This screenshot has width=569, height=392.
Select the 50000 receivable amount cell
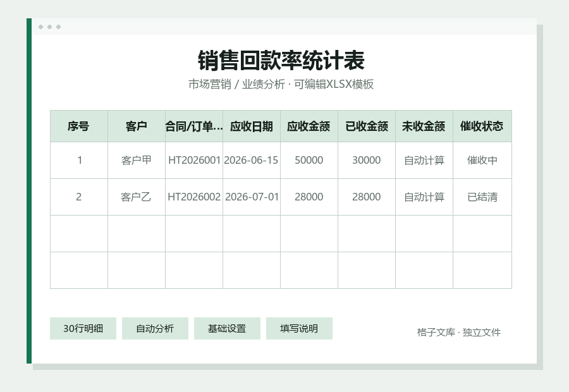[x=309, y=161]
